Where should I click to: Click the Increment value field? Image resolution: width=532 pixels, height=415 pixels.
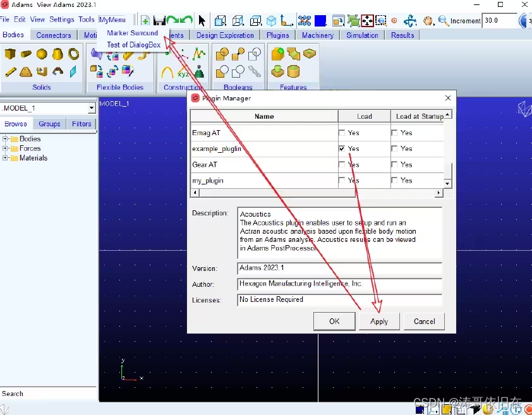pos(499,21)
